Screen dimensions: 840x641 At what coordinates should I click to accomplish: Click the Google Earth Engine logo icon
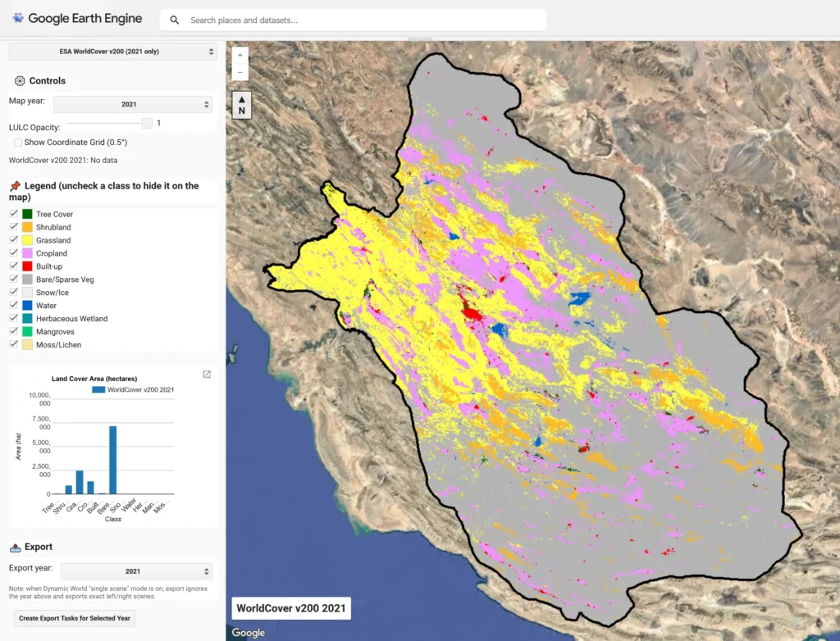coord(18,18)
